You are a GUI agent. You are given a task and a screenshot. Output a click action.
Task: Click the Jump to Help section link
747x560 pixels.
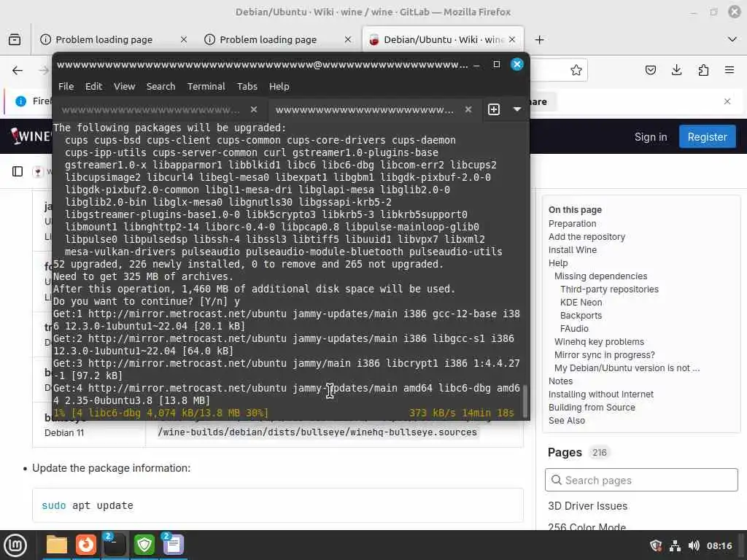click(x=558, y=263)
